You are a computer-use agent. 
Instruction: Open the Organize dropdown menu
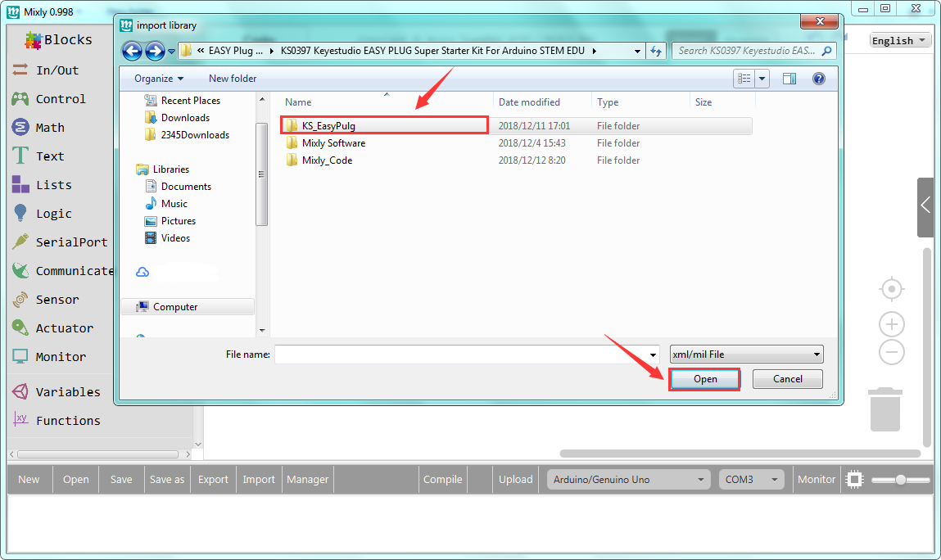pyautogui.click(x=159, y=79)
